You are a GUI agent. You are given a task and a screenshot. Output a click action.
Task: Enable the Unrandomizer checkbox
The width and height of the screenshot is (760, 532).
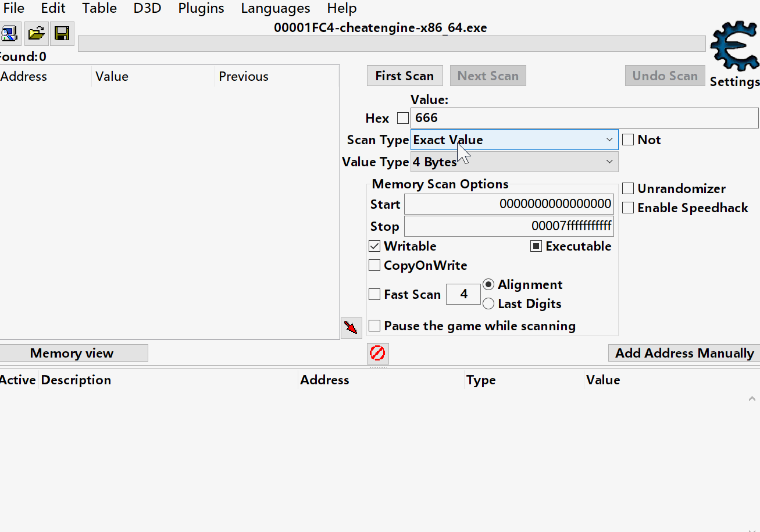point(628,188)
